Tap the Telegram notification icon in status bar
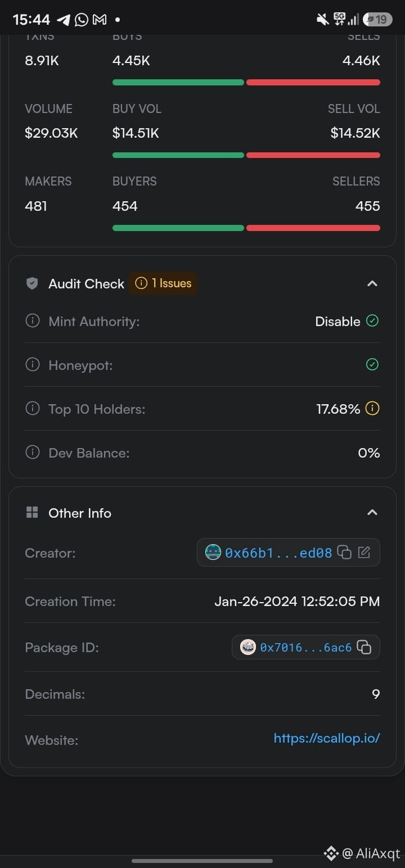Image resolution: width=405 pixels, height=868 pixels. 64,20
